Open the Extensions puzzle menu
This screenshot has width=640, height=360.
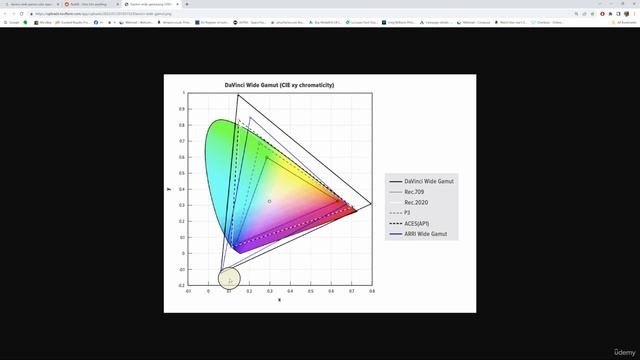coord(610,14)
